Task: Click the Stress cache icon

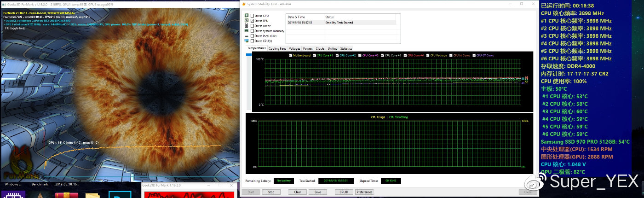Action: [247, 26]
